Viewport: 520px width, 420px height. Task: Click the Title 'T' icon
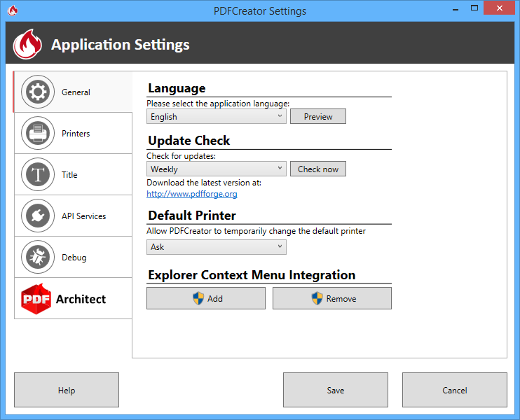click(x=38, y=174)
